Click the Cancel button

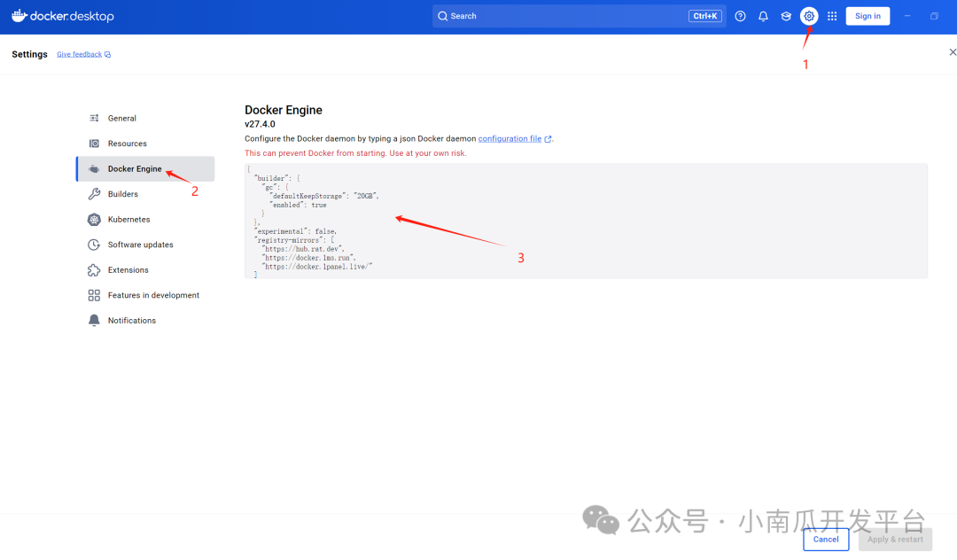826,540
